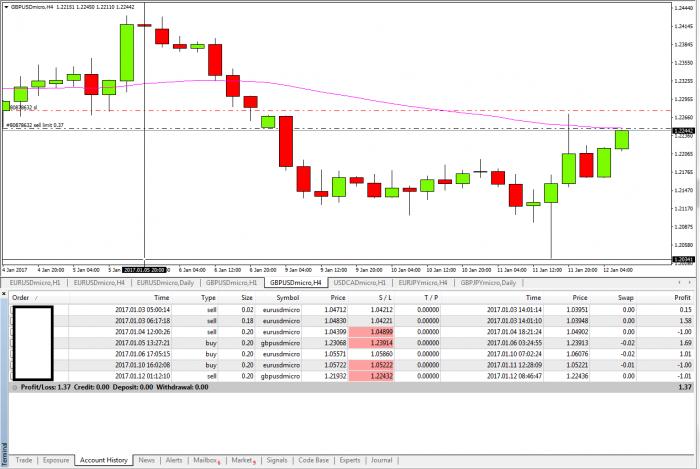The image size is (700, 469).
Task: Open the Exposure tab in Terminal
Action: [x=56, y=460]
